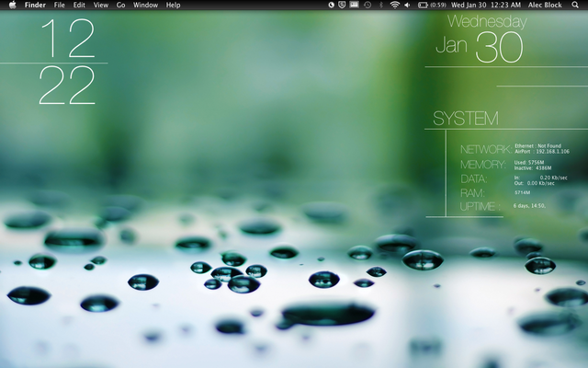The height and width of the screenshot is (368, 588).
Task: Click In: 0.20 Kb/sec value
Action: coord(540,178)
